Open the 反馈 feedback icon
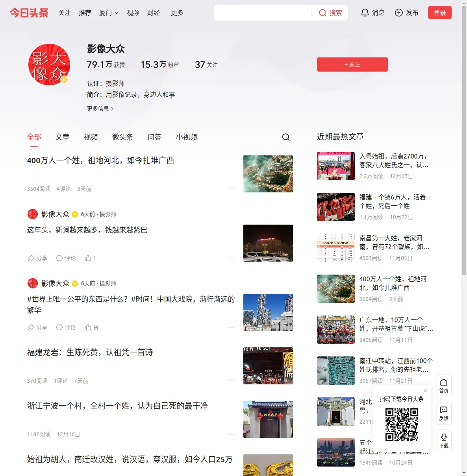Image resolution: width=467 pixels, height=476 pixels. [x=444, y=413]
